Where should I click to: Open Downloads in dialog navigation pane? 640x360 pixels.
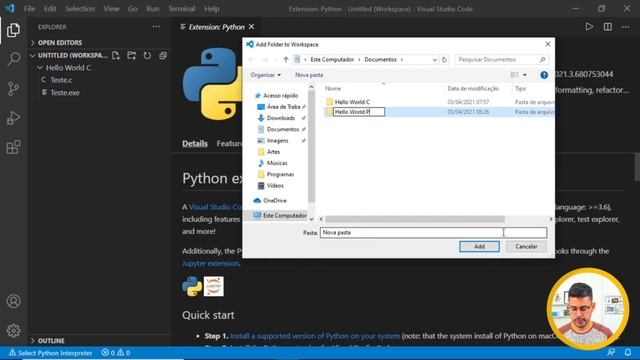pyautogui.click(x=280, y=118)
